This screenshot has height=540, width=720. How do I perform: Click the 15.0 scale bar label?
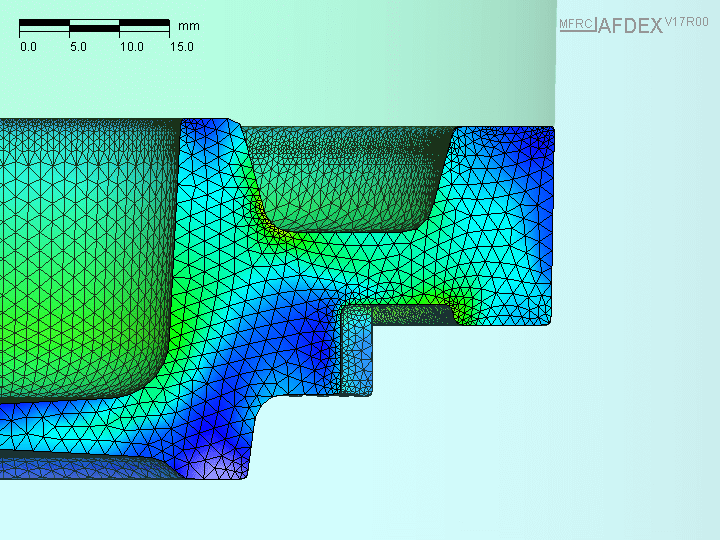(x=182, y=47)
